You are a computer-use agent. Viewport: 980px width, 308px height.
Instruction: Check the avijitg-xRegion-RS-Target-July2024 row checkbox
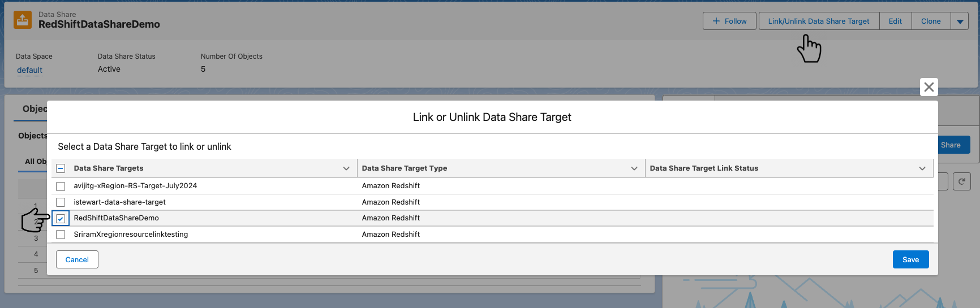click(61, 186)
